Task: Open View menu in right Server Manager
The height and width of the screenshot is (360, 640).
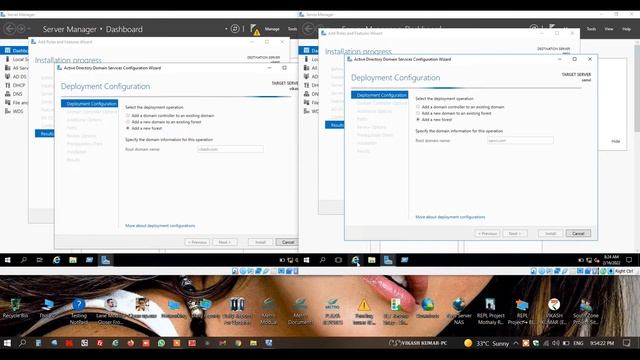Action: coord(609,29)
